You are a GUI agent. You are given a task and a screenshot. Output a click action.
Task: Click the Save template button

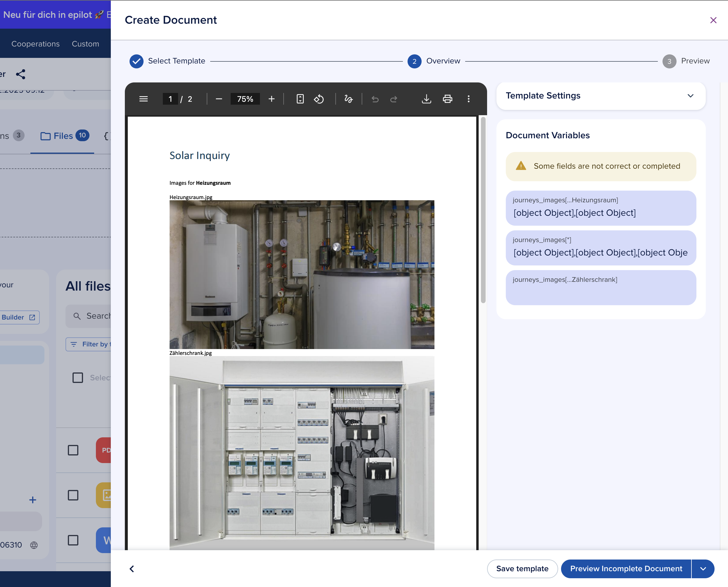(x=522, y=569)
